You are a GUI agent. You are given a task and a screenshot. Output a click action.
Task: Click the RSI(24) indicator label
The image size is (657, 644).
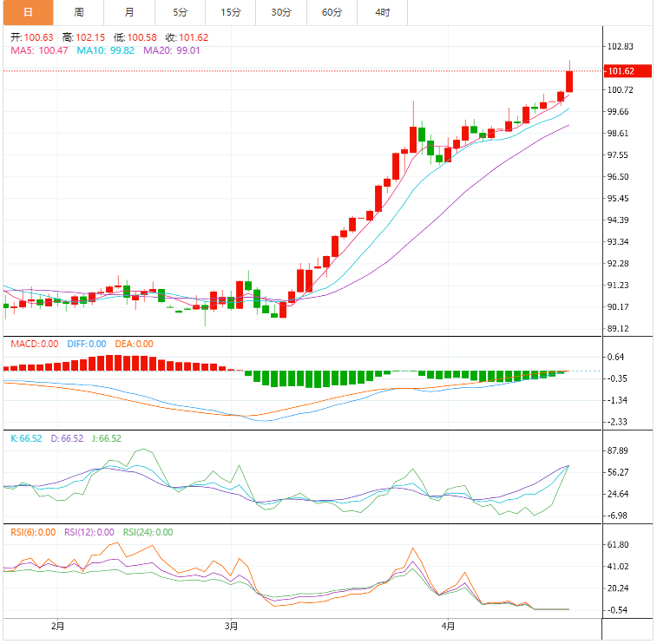(x=148, y=532)
